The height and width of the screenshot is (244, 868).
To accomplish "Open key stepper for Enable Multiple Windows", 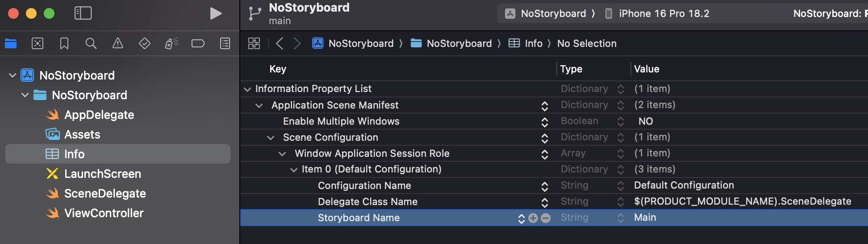I will pos(545,122).
